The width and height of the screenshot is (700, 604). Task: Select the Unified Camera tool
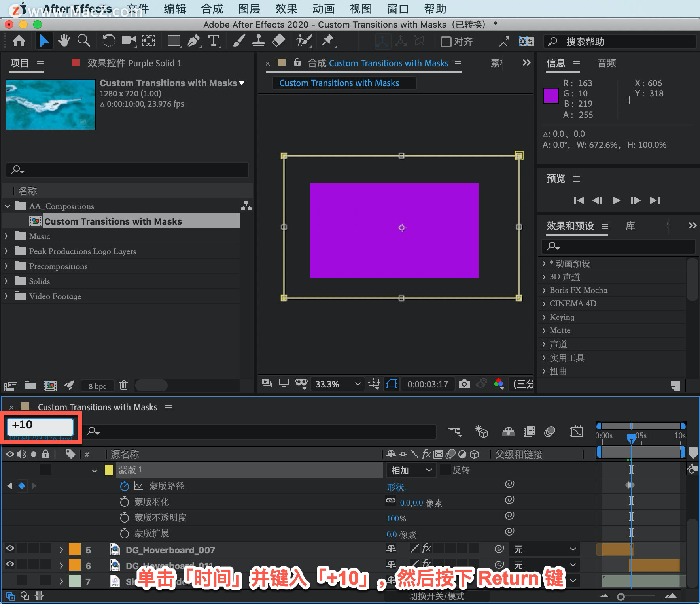[129, 41]
